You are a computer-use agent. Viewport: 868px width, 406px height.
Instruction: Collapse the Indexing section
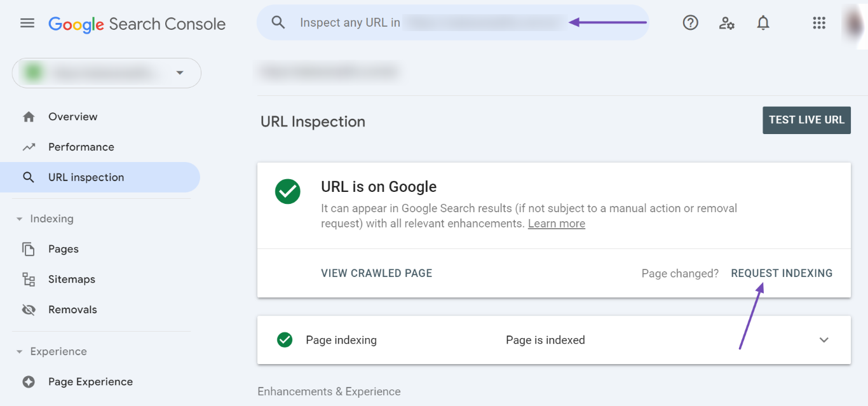[19, 219]
